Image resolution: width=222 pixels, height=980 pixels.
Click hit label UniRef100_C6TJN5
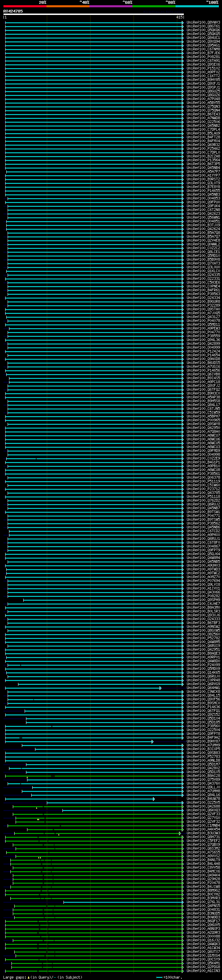pyautogui.click(x=203, y=408)
